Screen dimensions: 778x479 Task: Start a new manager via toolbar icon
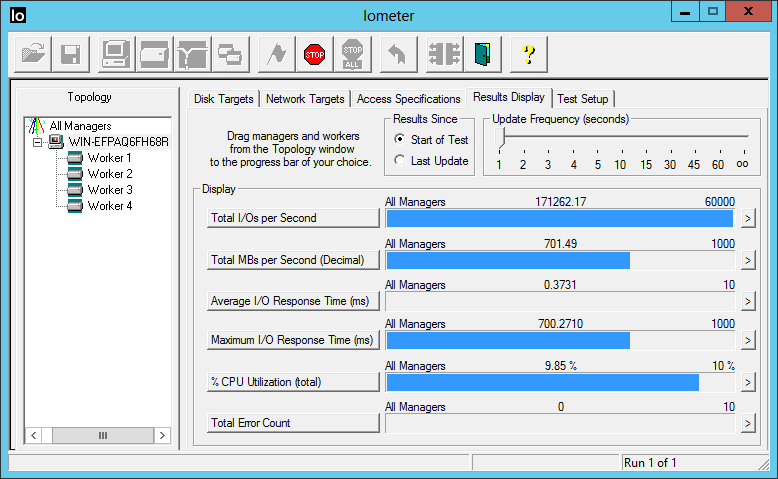point(115,54)
